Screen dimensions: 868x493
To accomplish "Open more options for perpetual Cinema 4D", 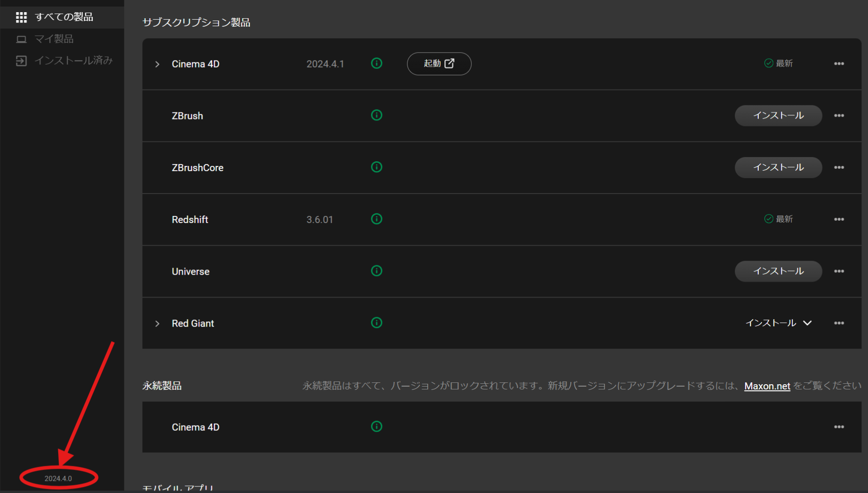I will pyautogui.click(x=839, y=427).
